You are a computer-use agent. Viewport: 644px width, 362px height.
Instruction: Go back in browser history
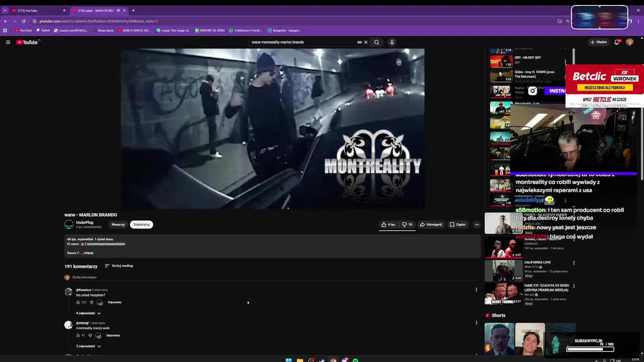[6, 21]
